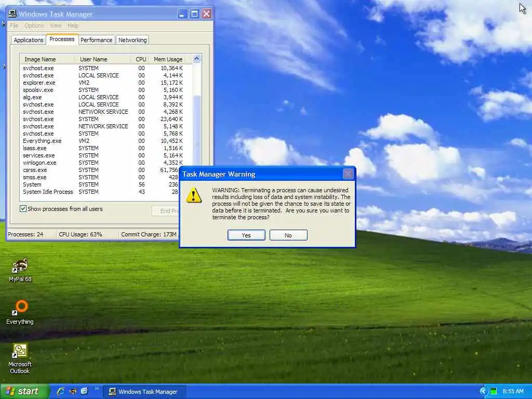Select svchost.exe using 8,392 K
Viewport: 532px width, 399px height.
(x=103, y=104)
